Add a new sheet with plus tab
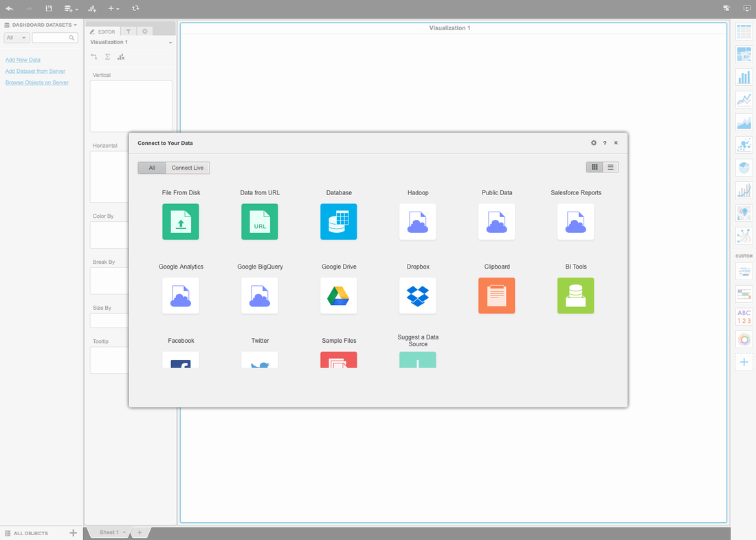 click(x=140, y=532)
